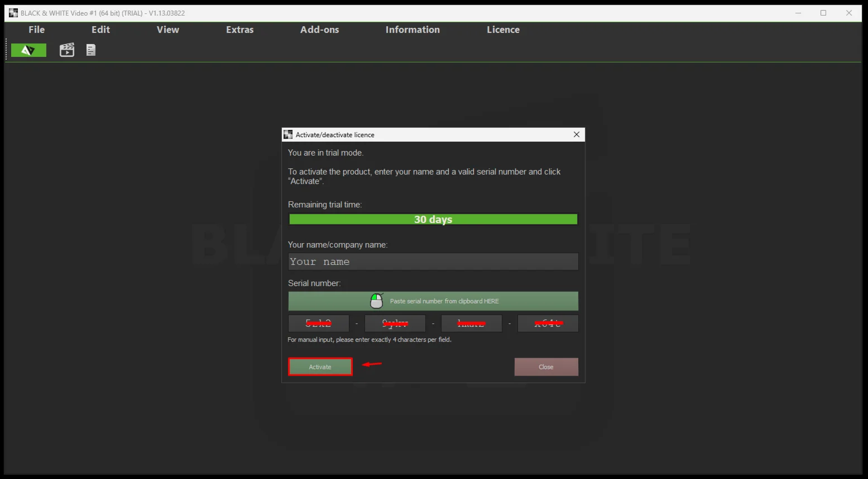868x479 pixels.
Task: Open the File menu
Action: (37, 30)
